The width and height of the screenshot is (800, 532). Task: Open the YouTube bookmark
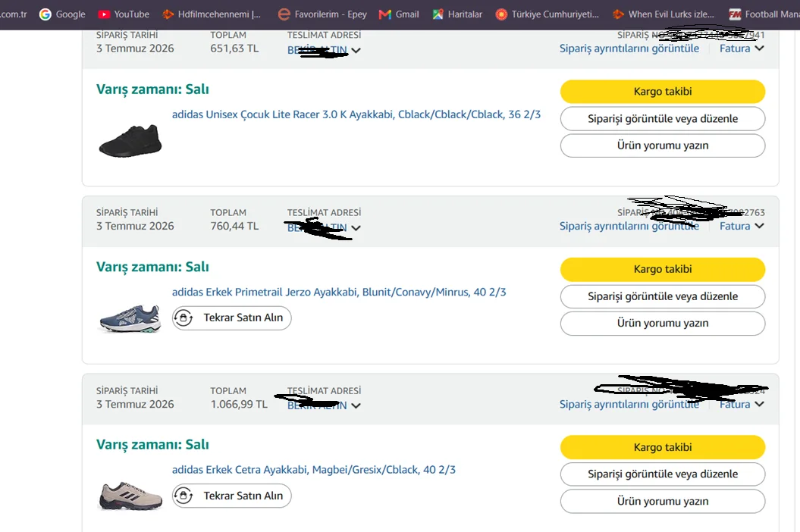coord(124,14)
